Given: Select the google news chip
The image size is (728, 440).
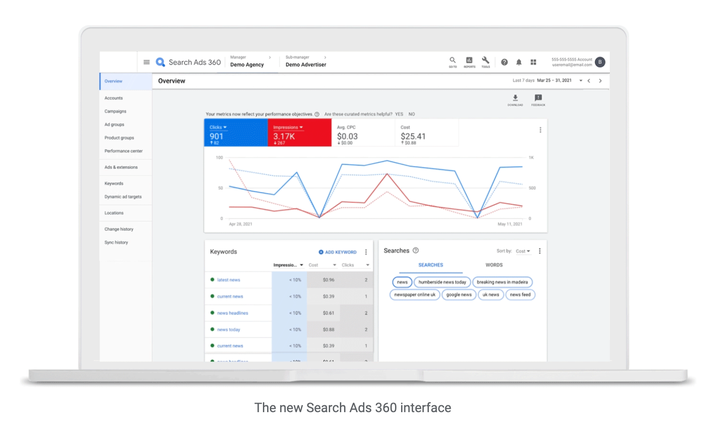Looking at the screenshot, I should coord(459,295).
